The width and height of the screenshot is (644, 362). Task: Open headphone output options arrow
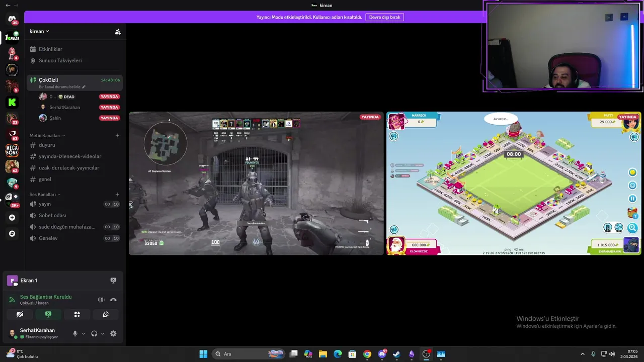pos(103,333)
